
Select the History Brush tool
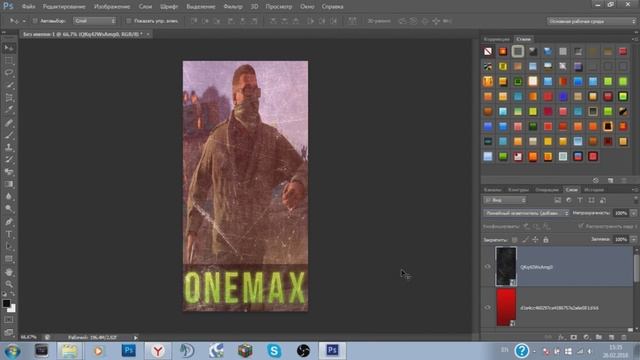pos(9,159)
